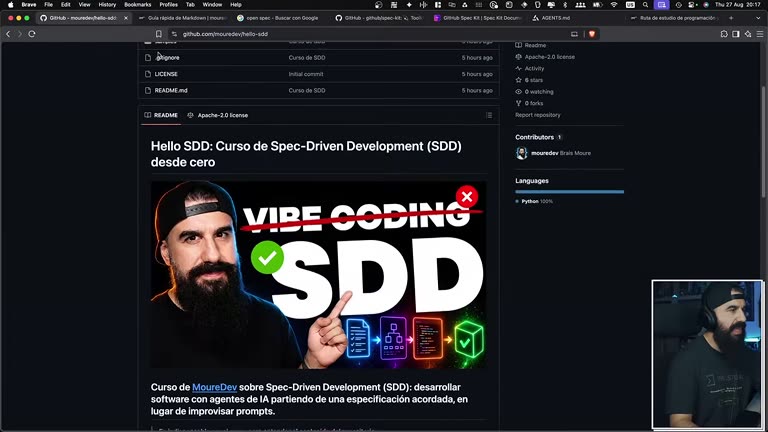Open the README outline list icon

[x=489, y=115]
